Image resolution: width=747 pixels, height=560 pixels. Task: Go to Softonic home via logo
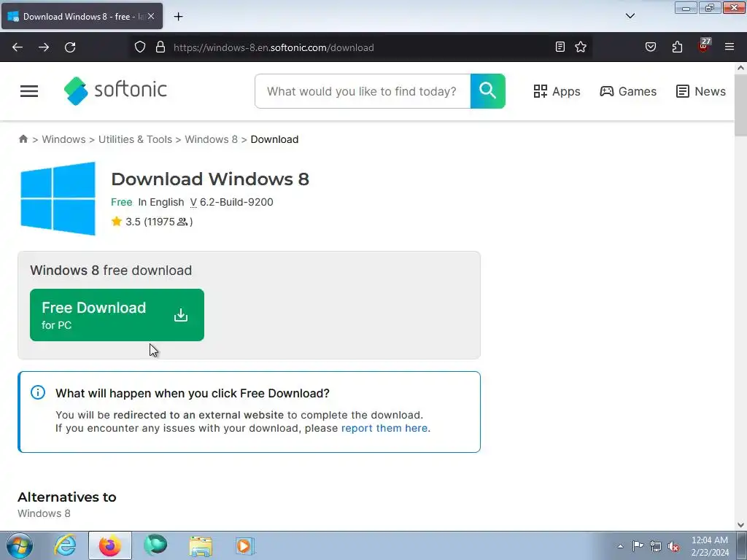[115, 90]
